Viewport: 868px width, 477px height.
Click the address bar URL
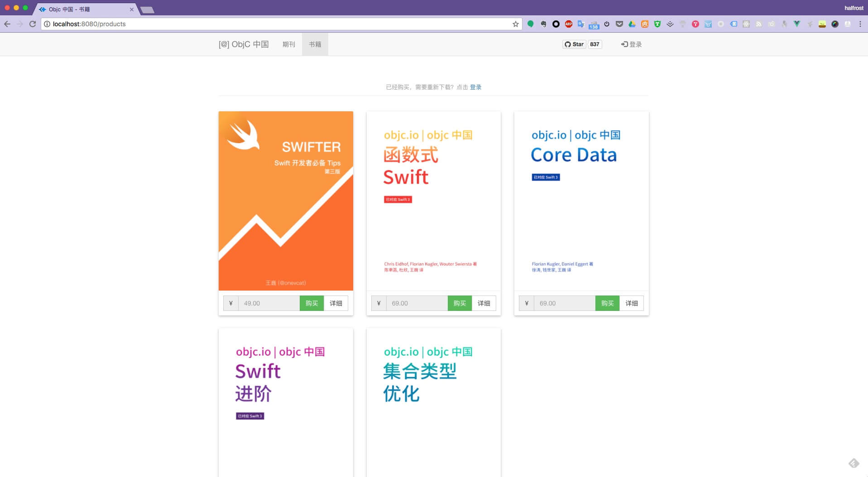[x=89, y=24]
